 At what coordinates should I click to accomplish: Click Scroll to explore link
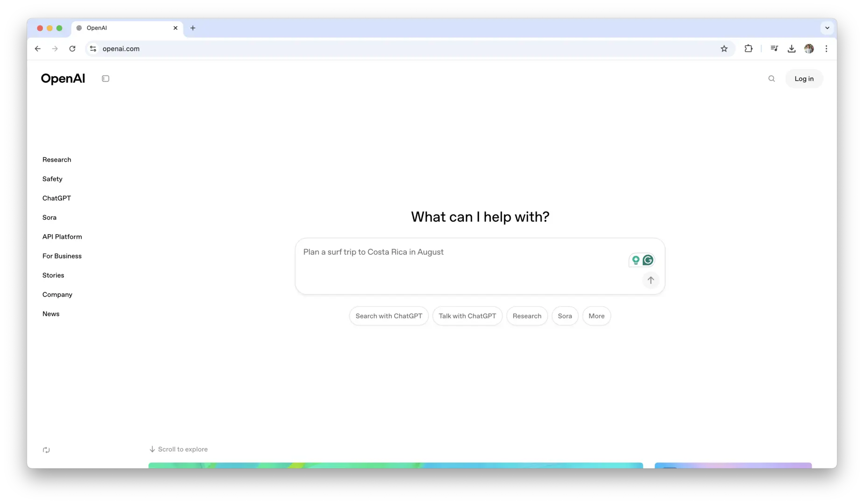pyautogui.click(x=178, y=449)
